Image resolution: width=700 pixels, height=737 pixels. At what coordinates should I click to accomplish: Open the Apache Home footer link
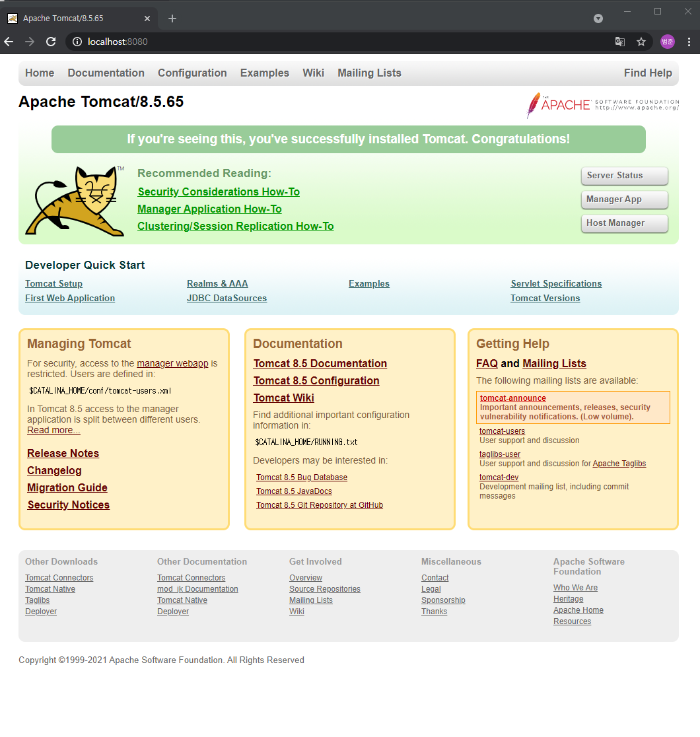pyautogui.click(x=578, y=610)
